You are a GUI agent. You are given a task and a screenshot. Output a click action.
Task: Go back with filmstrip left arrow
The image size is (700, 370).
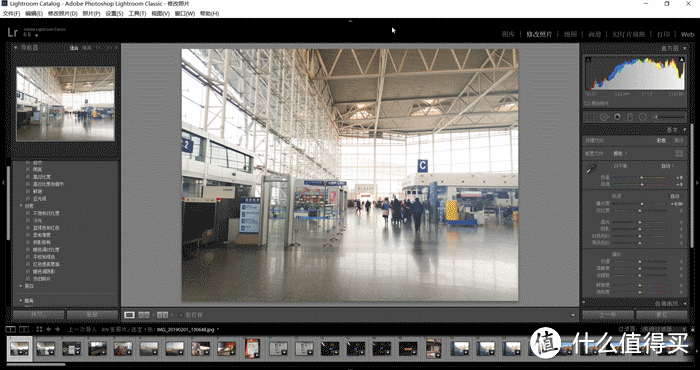pyautogui.click(x=49, y=329)
